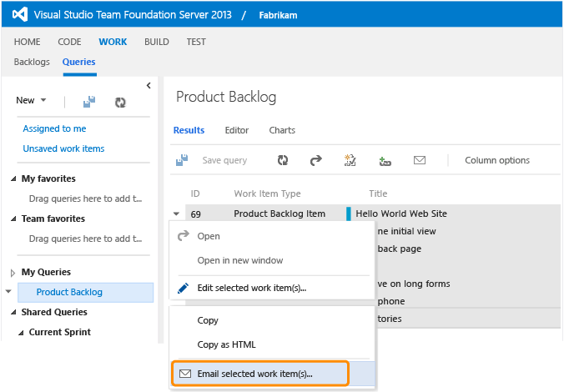Click the Product Backlog Item cell
The image size is (564, 392).
pyautogui.click(x=279, y=214)
